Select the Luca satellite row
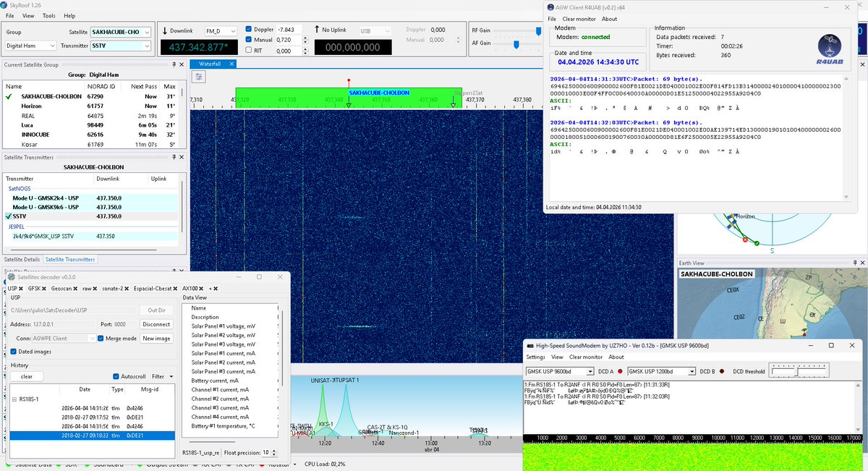The width and height of the screenshot is (868, 471). (94, 124)
